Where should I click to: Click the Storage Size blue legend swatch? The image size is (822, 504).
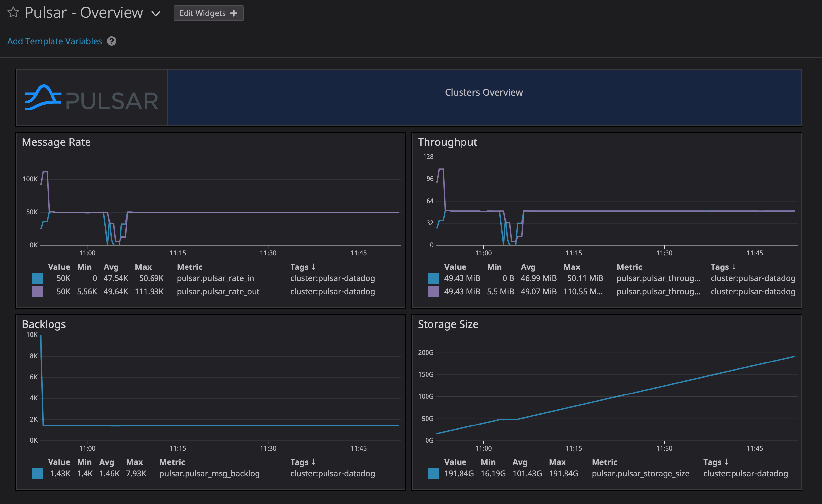tap(433, 474)
